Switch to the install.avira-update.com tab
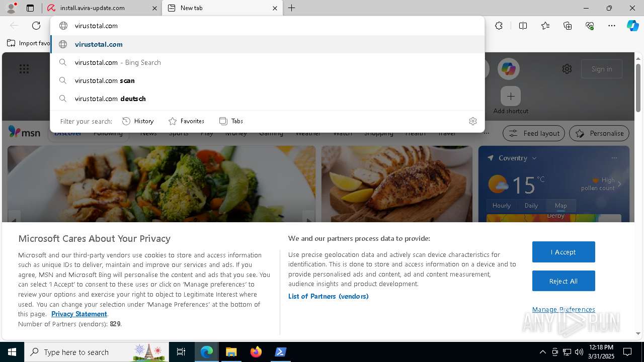 point(101,8)
